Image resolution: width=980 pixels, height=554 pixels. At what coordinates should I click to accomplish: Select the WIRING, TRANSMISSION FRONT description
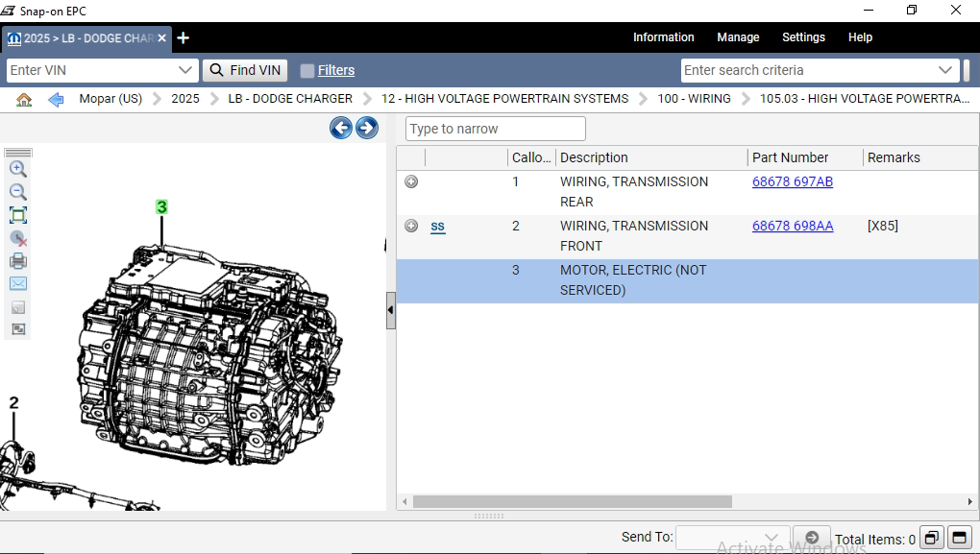point(634,236)
